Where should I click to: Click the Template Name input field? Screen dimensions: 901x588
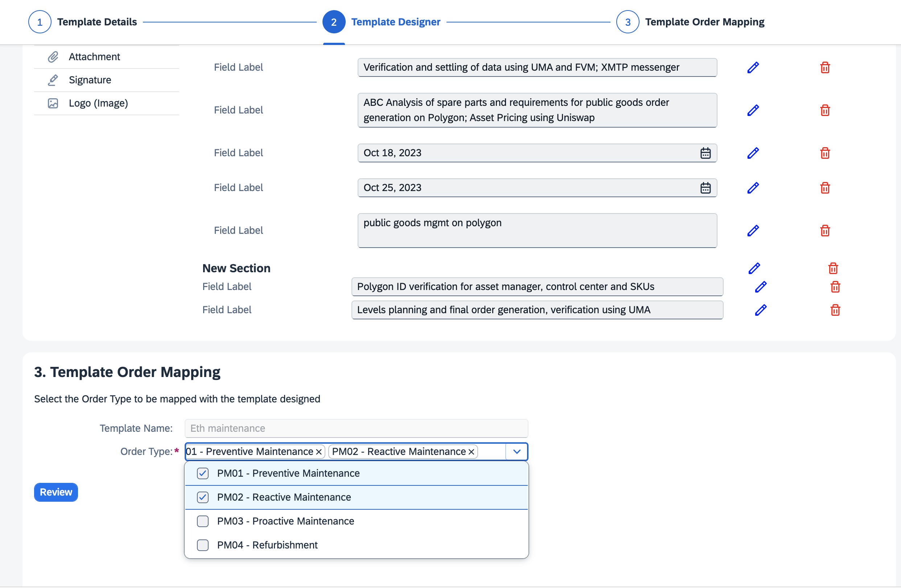(x=356, y=428)
